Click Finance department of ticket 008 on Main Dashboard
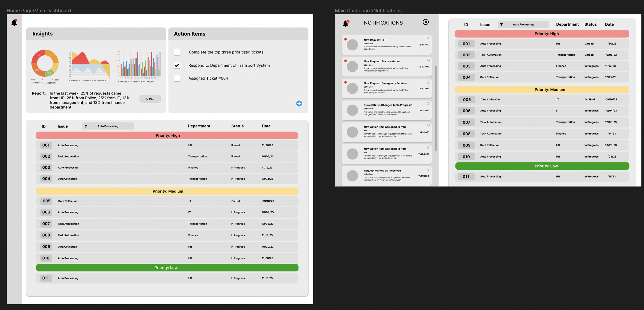The width and height of the screenshot is (644, 310). tap(193, 235)
